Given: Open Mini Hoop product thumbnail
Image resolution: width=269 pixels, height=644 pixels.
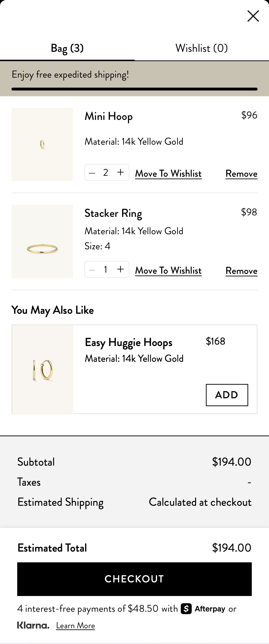Looking at the screenshot, I should 42,144.
